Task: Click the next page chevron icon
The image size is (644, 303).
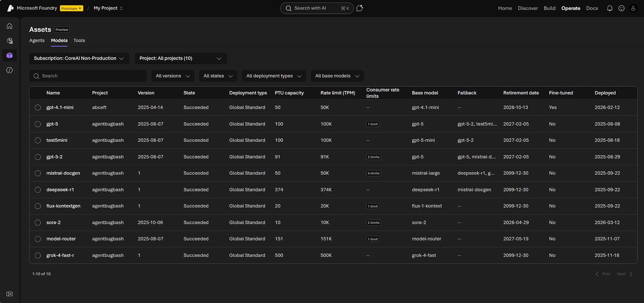Action: 631,274
